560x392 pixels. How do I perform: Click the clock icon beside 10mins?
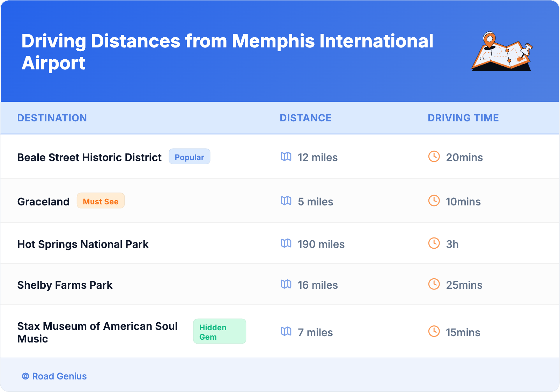click(434, 201)
